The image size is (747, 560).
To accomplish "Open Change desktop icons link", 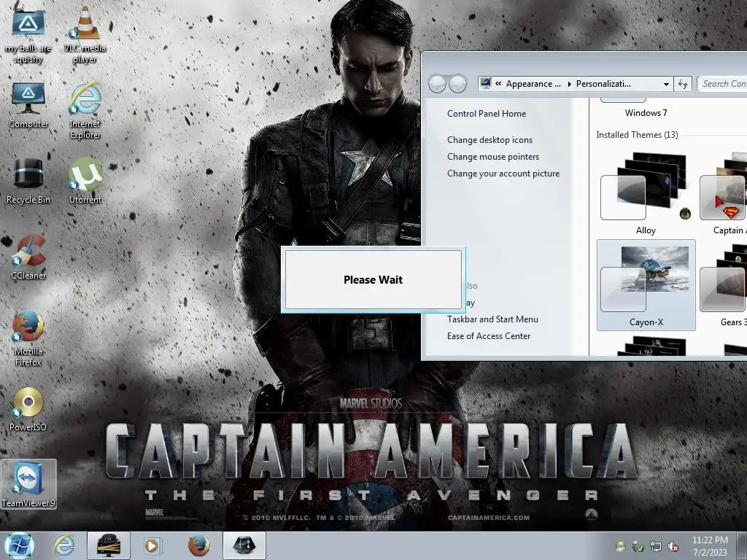I will [x=489, y=140].
